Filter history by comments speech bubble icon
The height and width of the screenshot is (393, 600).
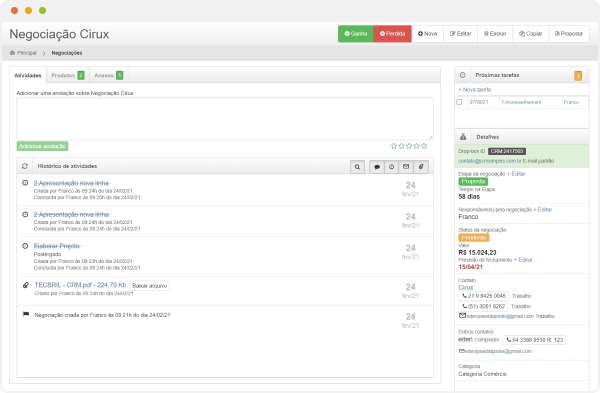pos(377,167)
